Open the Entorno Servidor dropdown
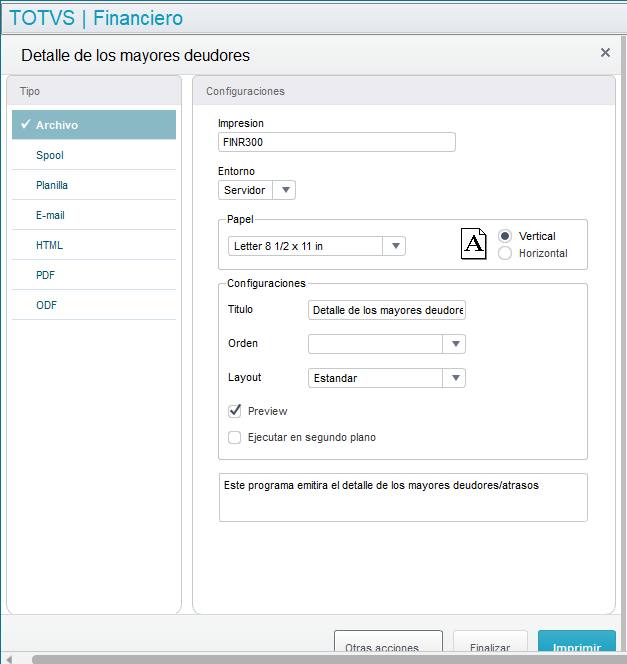The height and width of the screenshot is (664, 627). coord(257,190)
